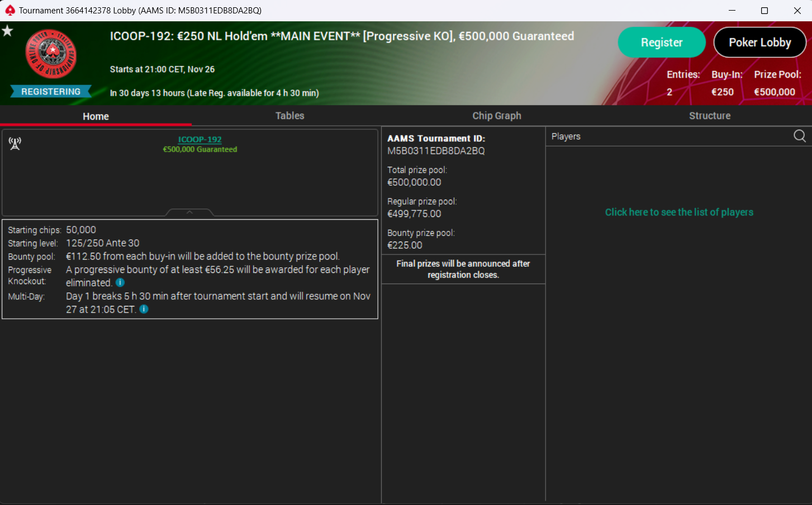Click the Regular prize pool €499,775.00 value

[x=414, y=214]
